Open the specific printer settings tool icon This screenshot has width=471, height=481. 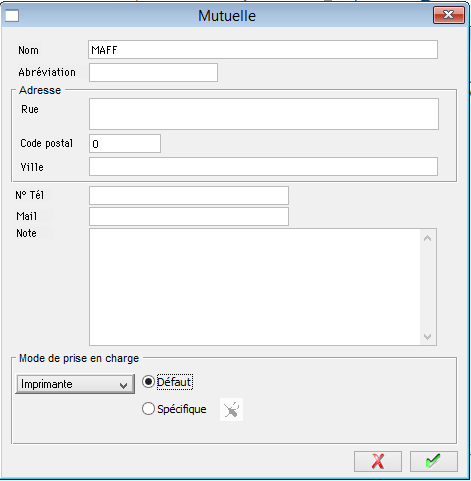point(231,409)
